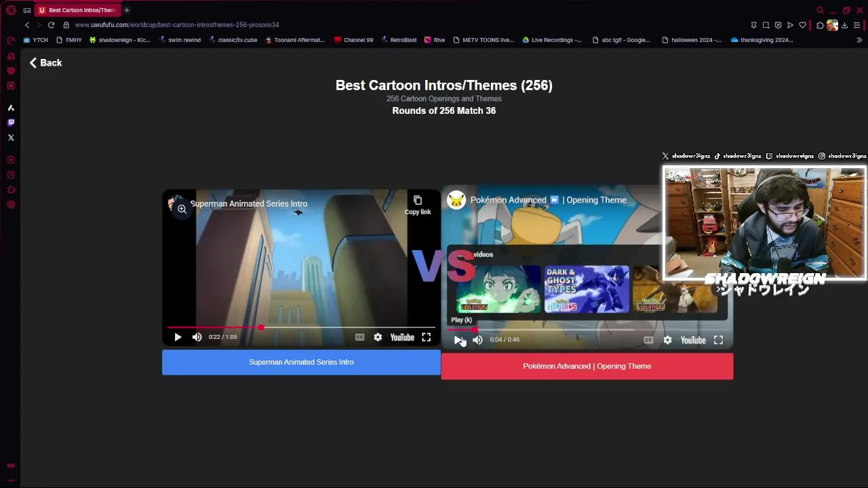
Task: Reload the current page
Action: (x=51, y=25)
